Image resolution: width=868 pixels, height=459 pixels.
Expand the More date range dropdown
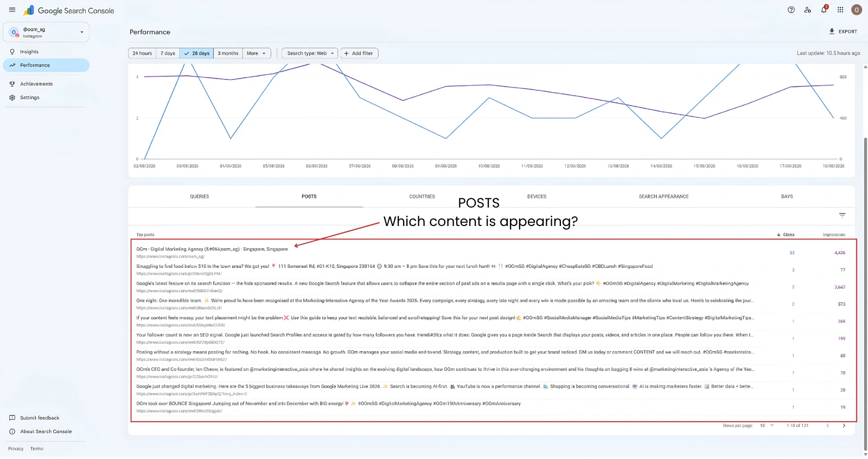[x=257, y=53]
